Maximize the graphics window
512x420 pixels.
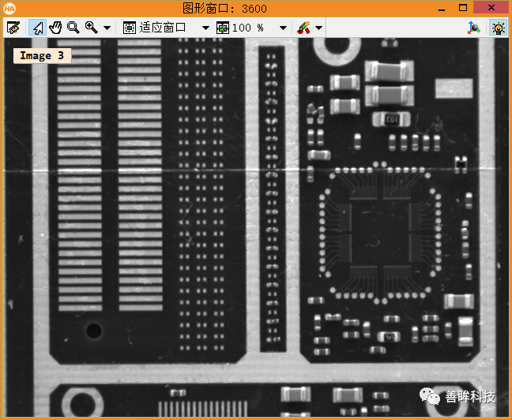[463, 8]
